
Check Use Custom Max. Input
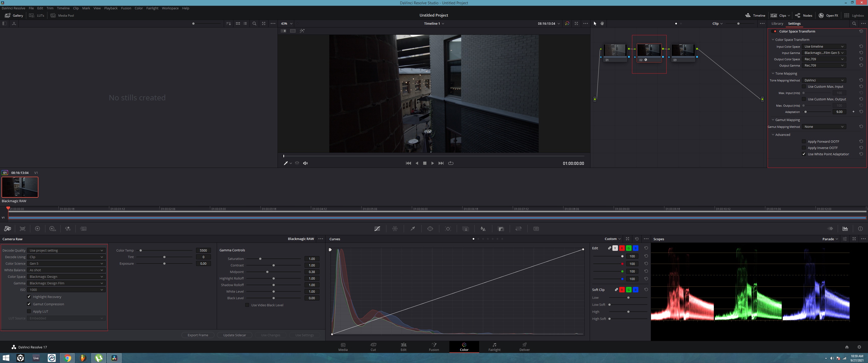(804, 86)
